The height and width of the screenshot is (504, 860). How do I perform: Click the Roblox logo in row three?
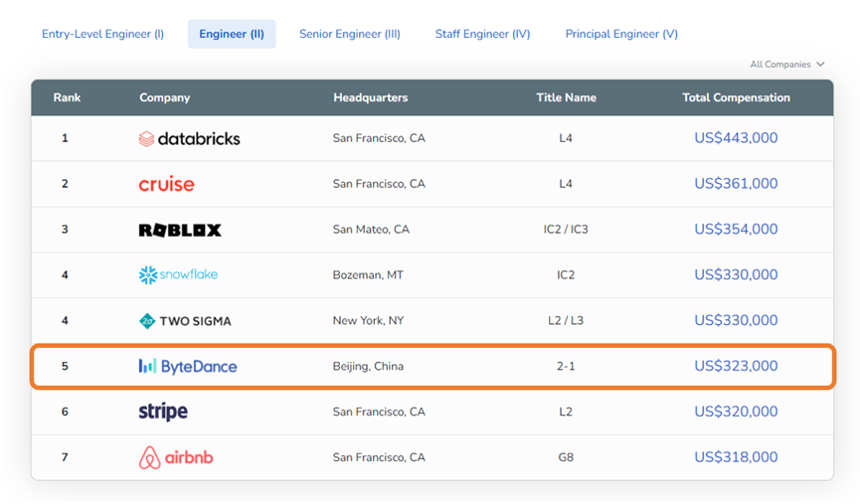(x=180, y=230)
